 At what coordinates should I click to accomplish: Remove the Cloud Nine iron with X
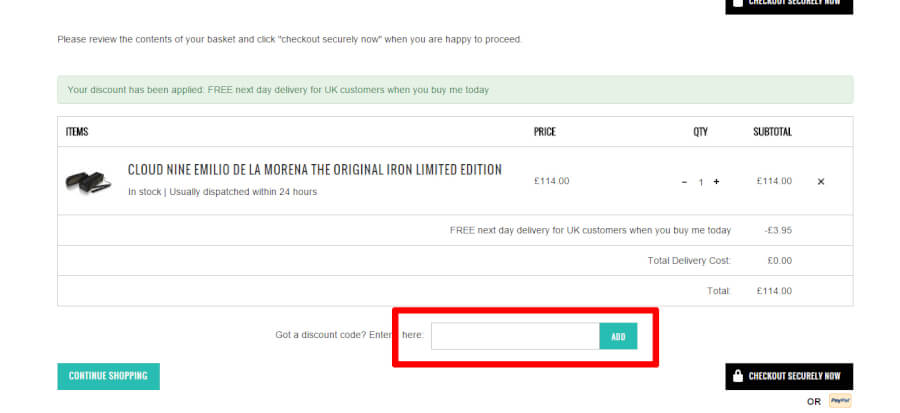(821, 182)
